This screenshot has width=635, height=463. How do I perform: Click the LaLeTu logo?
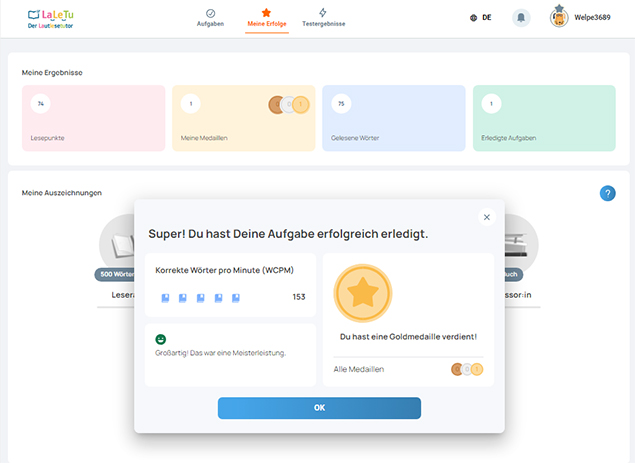point(50,18)
